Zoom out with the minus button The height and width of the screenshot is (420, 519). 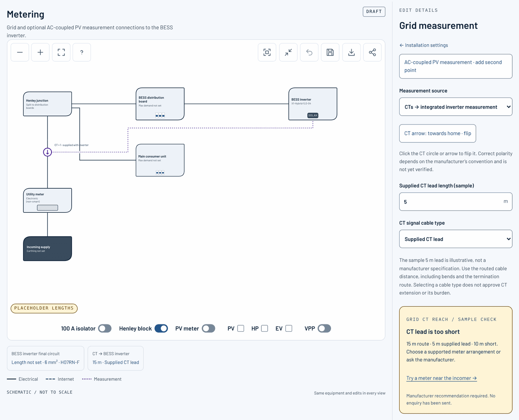click(x=20, y=52)
